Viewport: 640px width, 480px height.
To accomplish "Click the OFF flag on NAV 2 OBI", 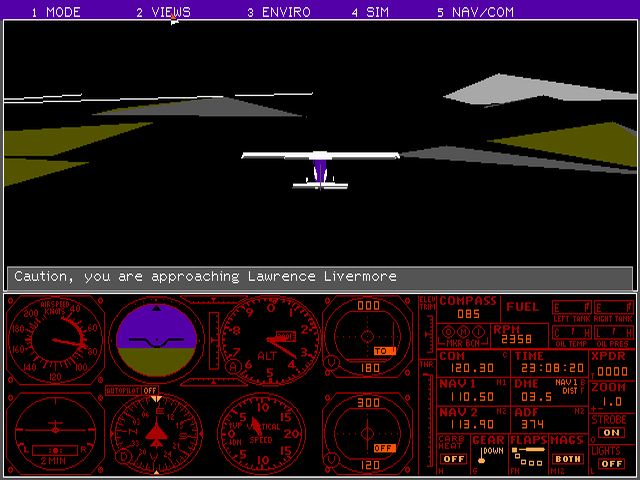I will click(x=384, y=448).
